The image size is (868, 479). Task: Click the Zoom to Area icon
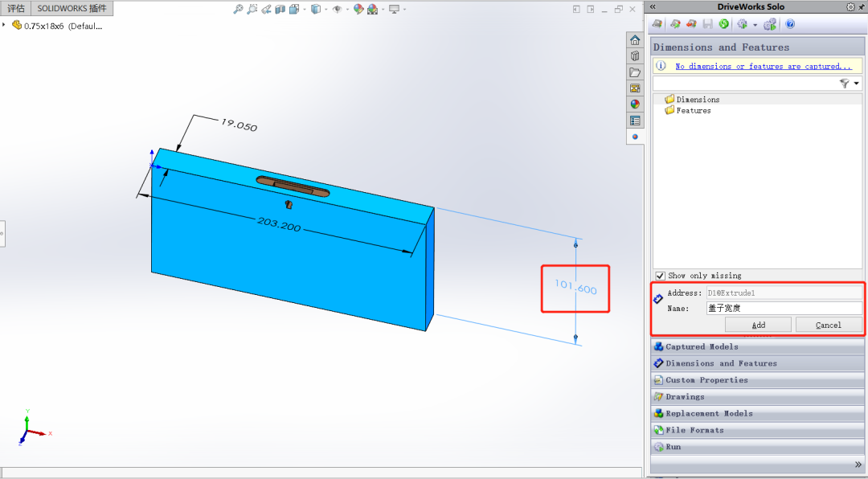tap(252, 9)
